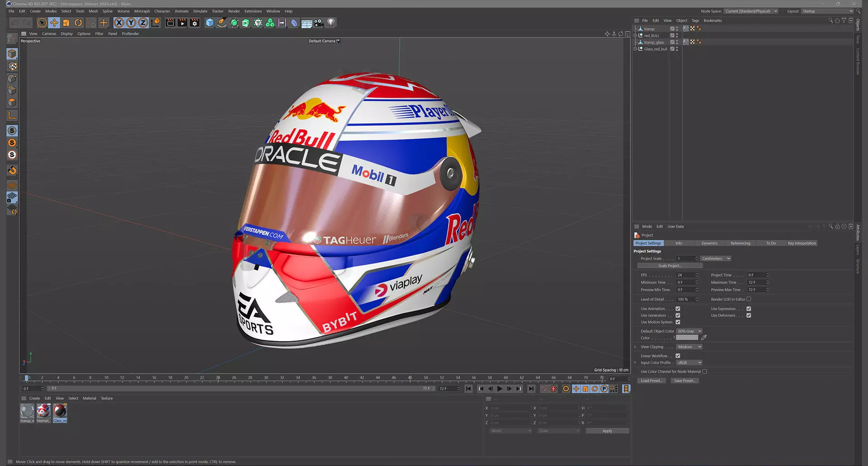Open the Object manager search icon
This screenshot has height=466, width=868.
(830, 20)
